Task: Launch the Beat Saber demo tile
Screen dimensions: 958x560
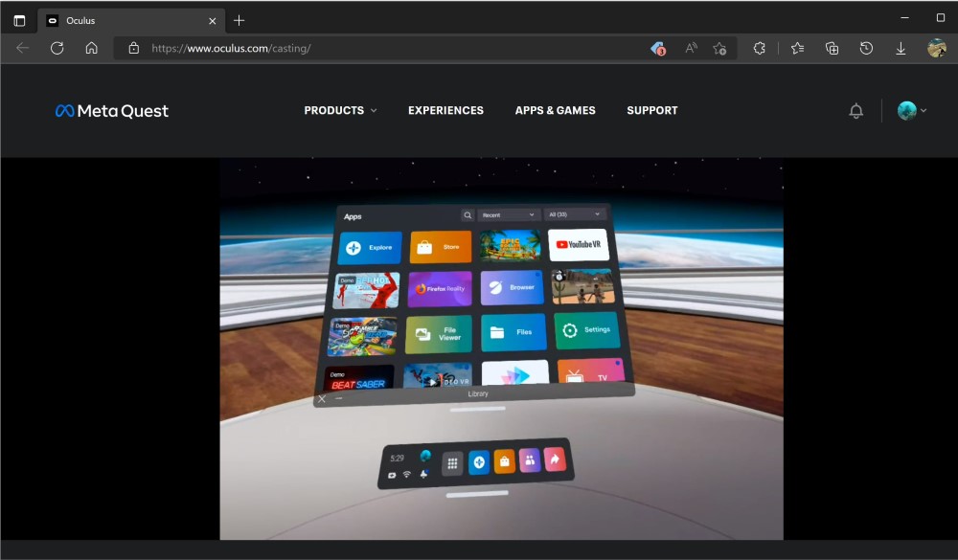Action: pyautogui.click(x=358, y=378)
